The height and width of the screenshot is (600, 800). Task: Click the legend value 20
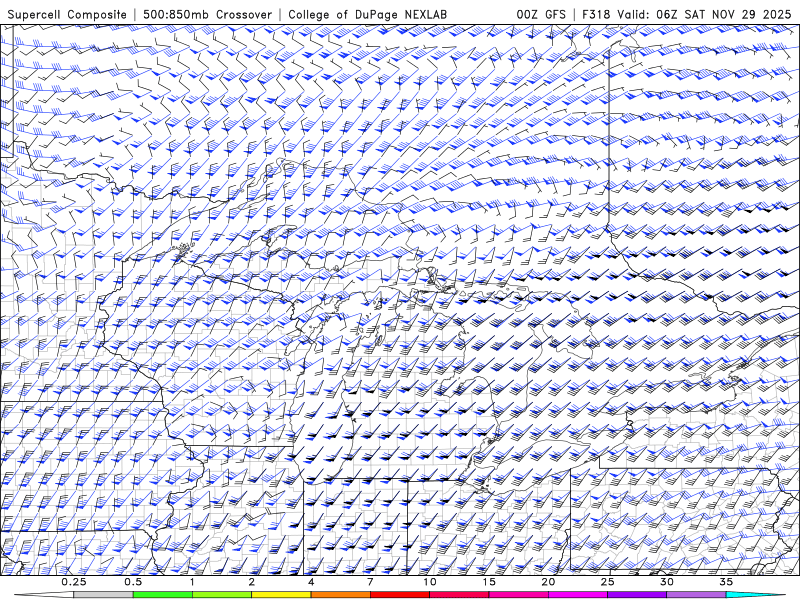(548, 582)
